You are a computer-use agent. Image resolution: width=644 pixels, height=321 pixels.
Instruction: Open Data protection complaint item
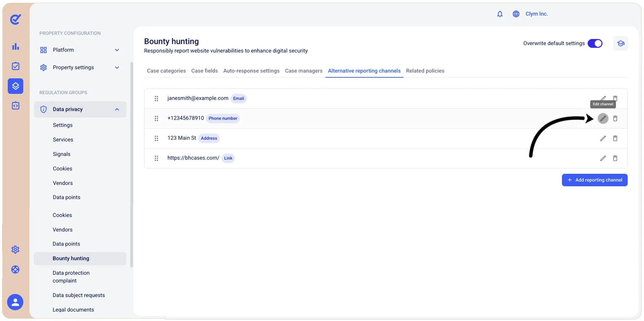pyautogui.click(x=71, y=277)
